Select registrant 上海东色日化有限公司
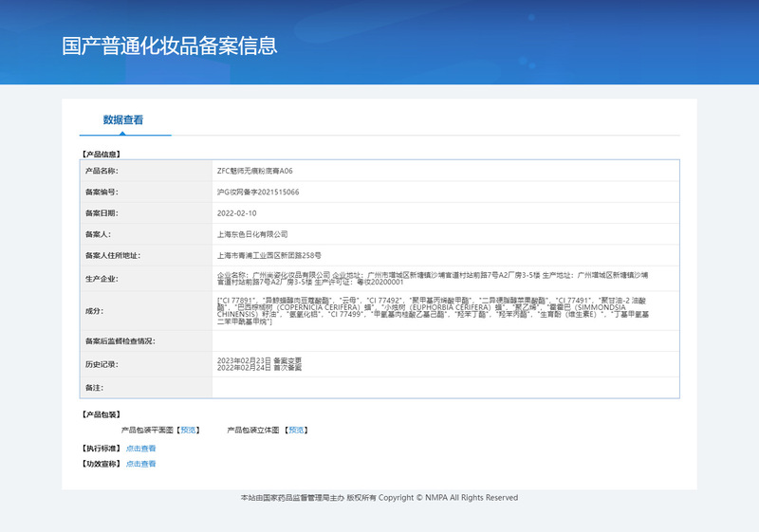759x532 pixels. (x=252, y=234)
